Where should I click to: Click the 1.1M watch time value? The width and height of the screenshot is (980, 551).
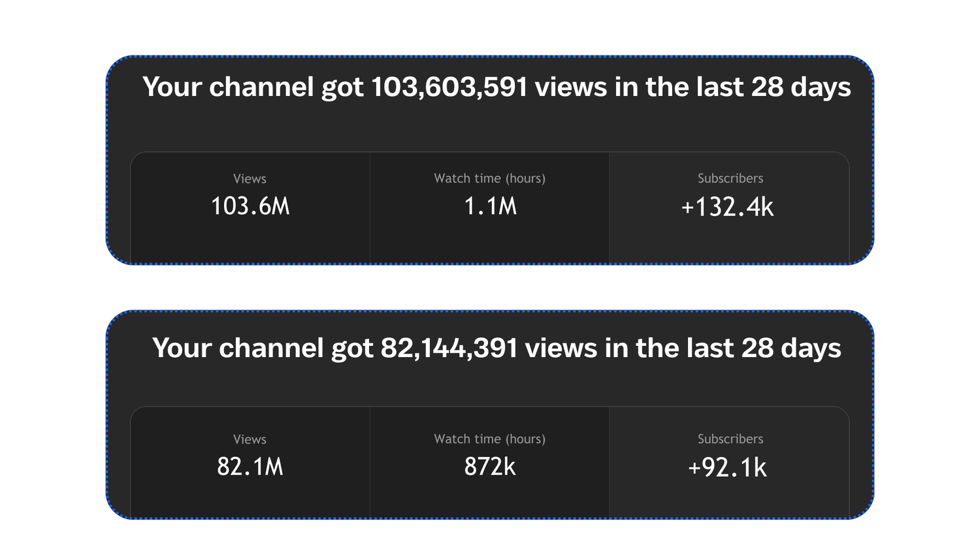(x=490, y=206)
